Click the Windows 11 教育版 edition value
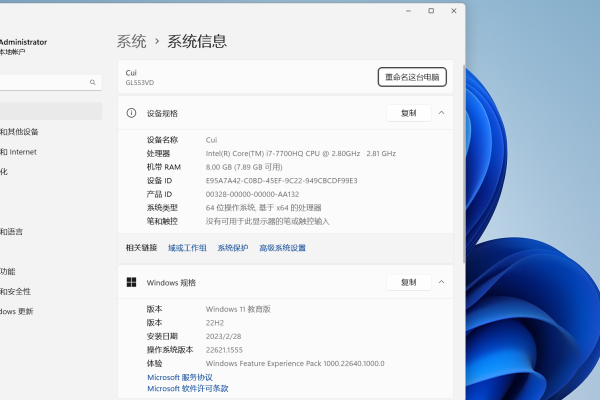 tap(238, 309)
